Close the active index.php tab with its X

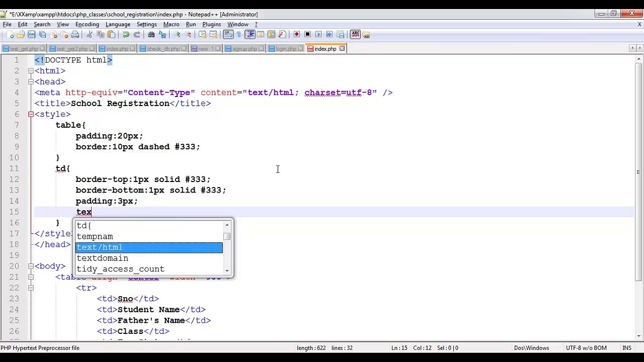pos(342,49)
